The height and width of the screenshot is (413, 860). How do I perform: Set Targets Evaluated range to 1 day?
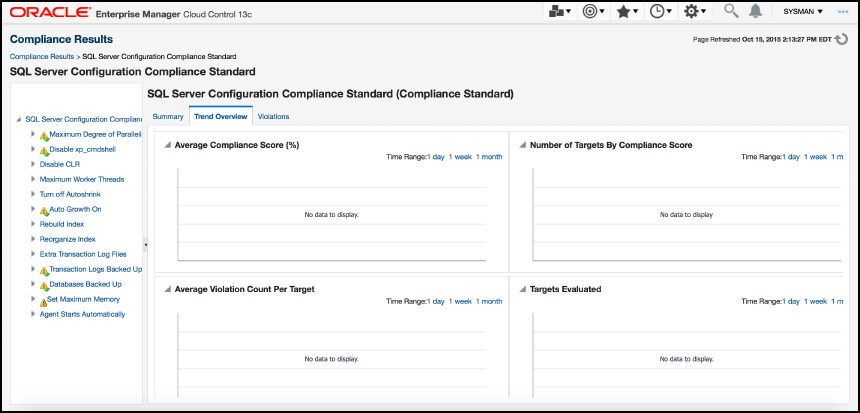[x=791, y=301]
